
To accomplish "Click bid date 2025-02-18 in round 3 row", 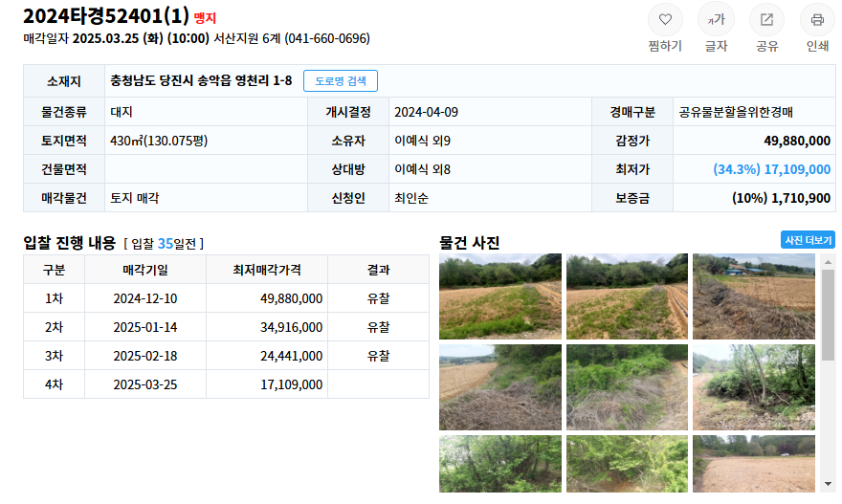I will point(145,356).
